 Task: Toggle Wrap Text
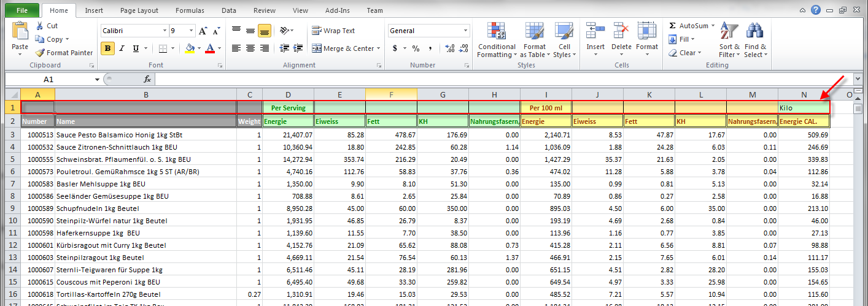click(333, 31)
